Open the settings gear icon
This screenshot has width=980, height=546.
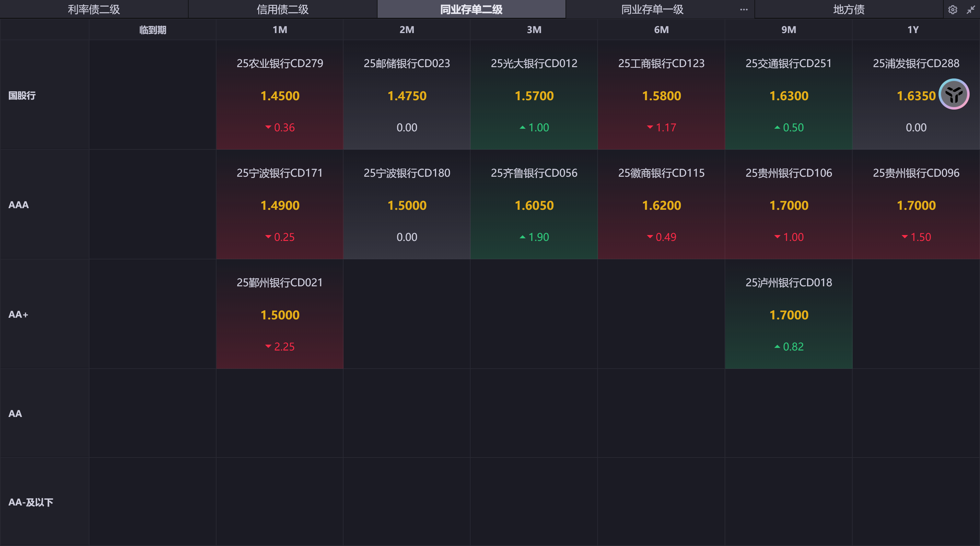(952, 9)
